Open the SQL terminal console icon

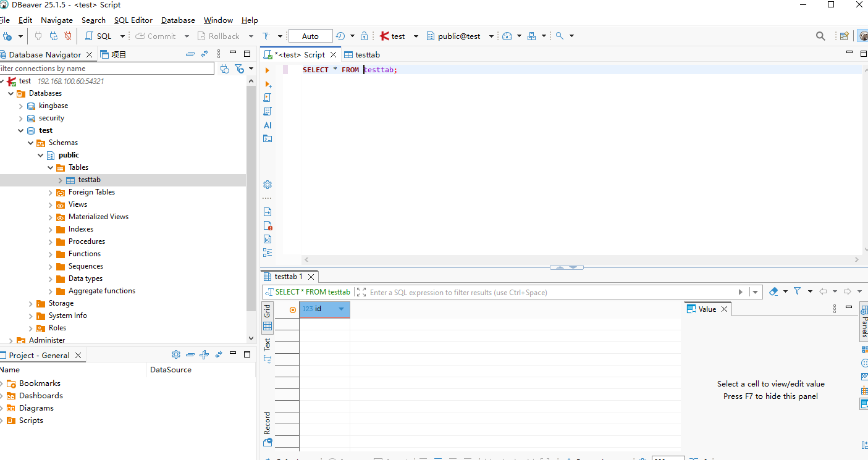tap(268, 138)
